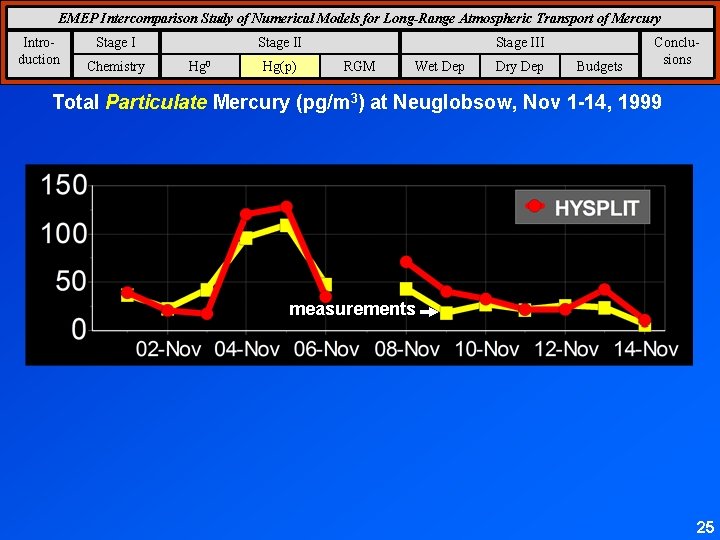Open the Dry Dep tab
Image resolution: width=720 pixels, height=540 pixels.
tap(519, 66)
